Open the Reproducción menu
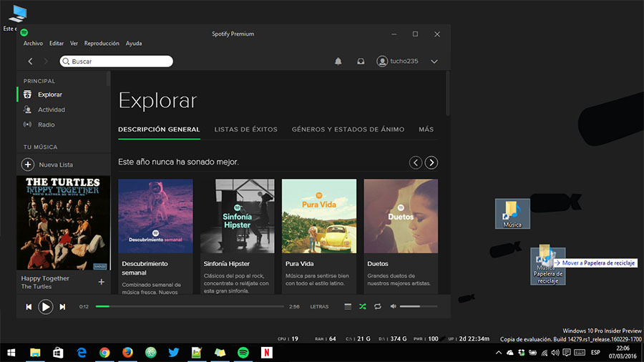The width and height of the screenshot is (644, 362). coord(102,43)
